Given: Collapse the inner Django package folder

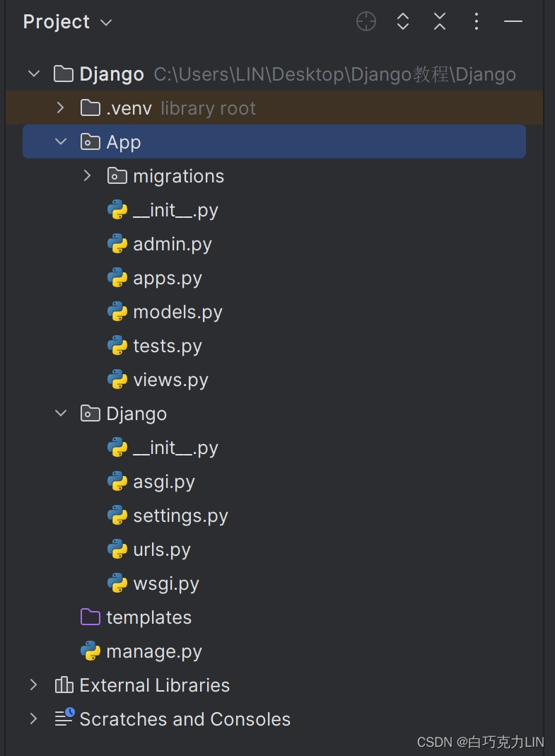Looking at the screenshot, I should coord(61,413).
